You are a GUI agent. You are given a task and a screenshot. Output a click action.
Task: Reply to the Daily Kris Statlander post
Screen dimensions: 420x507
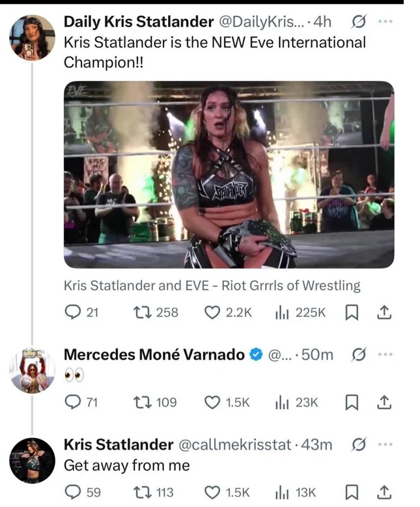coord(72,313)
